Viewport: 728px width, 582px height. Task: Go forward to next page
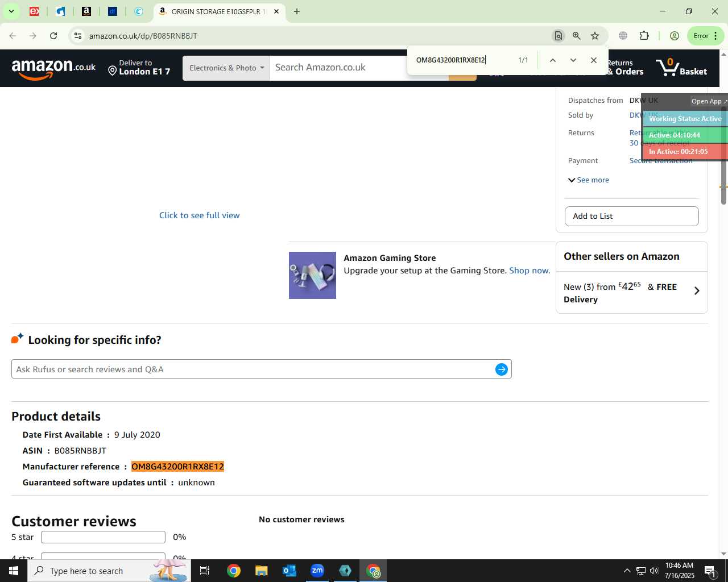click(x=33, y=36)
